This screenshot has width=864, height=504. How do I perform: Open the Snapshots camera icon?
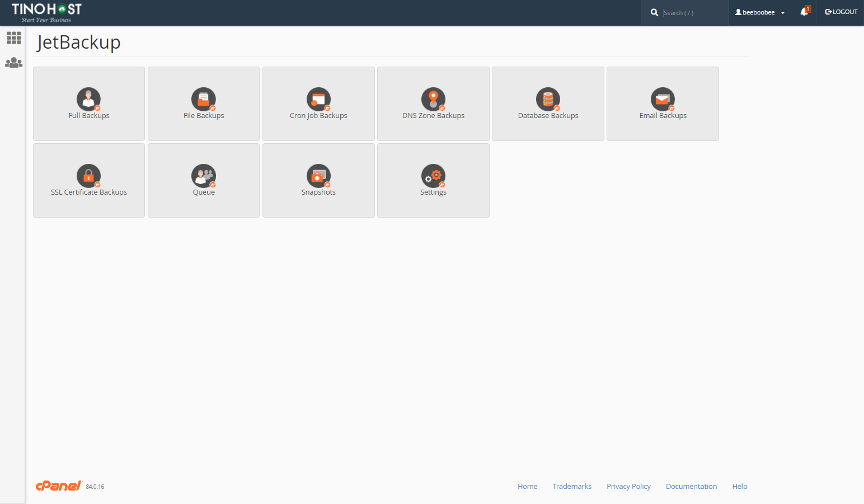pyautogui.click(x=318, y=176)
